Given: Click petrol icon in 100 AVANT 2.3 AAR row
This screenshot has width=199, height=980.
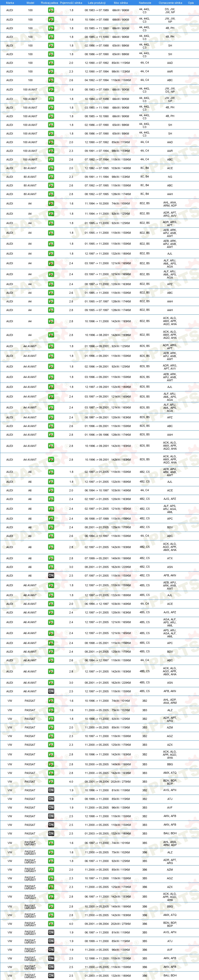Looking at the screenshot, I should [51, 151].
